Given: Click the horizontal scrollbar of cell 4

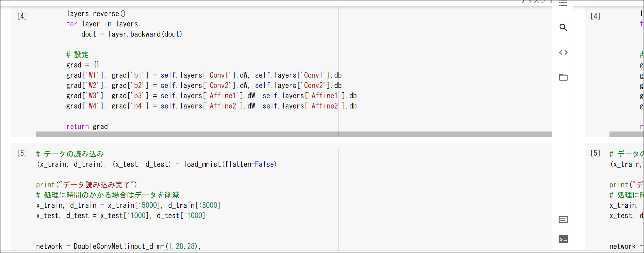Looking at the screenshot, I should coord(294,134).
